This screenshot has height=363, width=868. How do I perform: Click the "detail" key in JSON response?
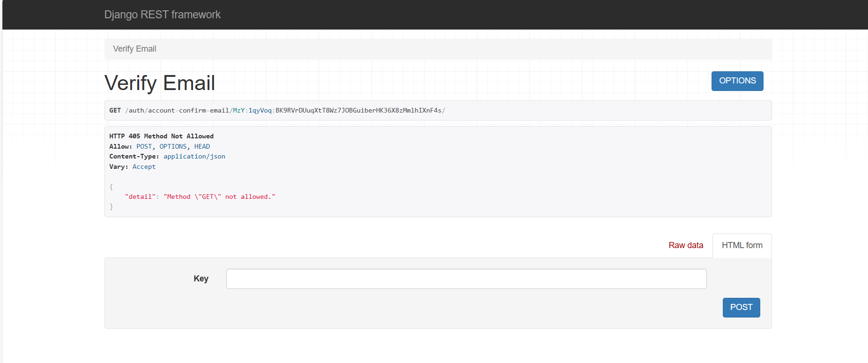[140, 197]
